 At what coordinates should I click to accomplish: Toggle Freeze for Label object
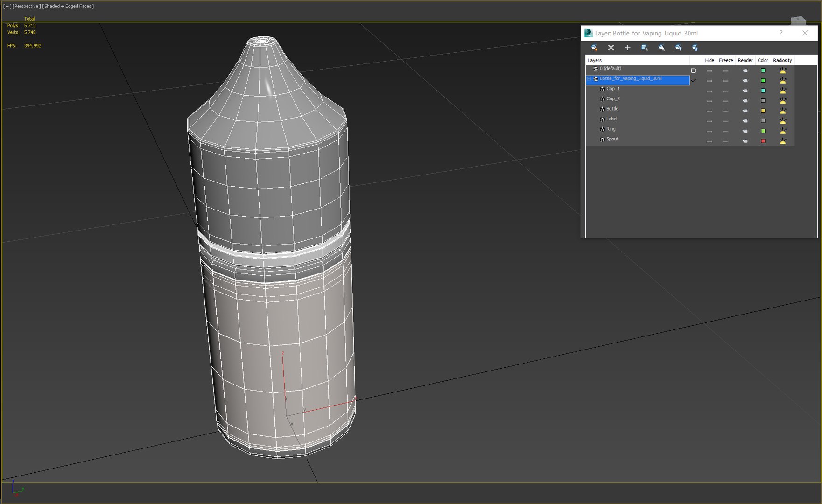coord(726,121)
